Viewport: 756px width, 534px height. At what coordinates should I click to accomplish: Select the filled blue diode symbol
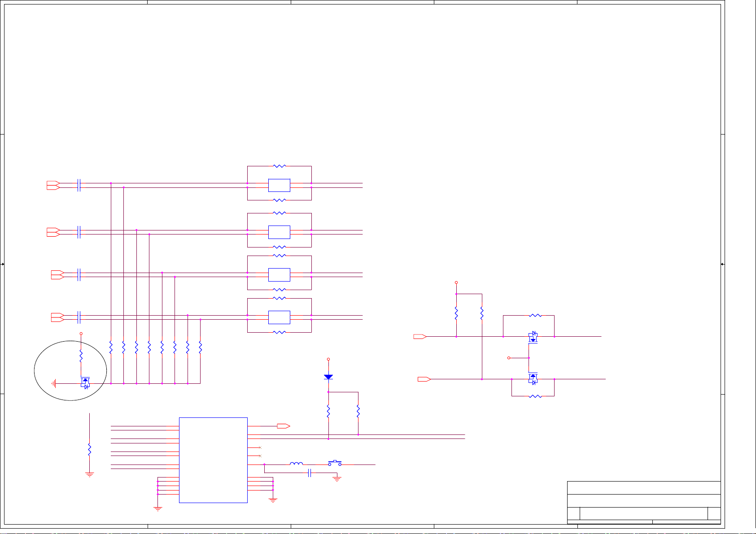tap(328, 377)
